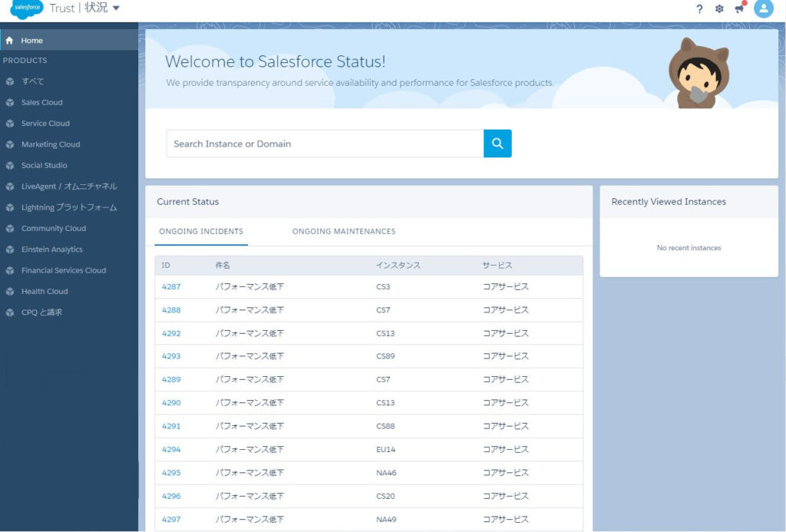The image size is (786, 532).
Task: Click the user profile avatar icon
Action: tap(763, 8)
